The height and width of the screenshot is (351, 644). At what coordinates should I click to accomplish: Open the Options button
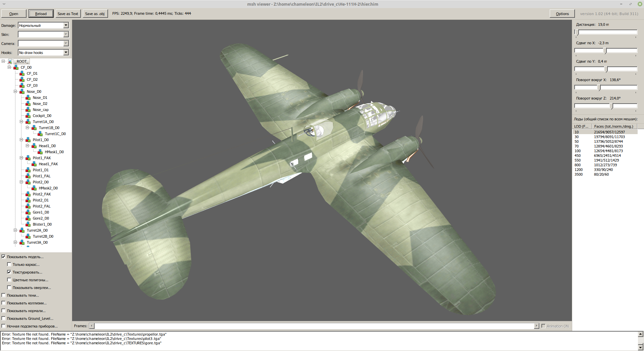[x=562, y=14]
